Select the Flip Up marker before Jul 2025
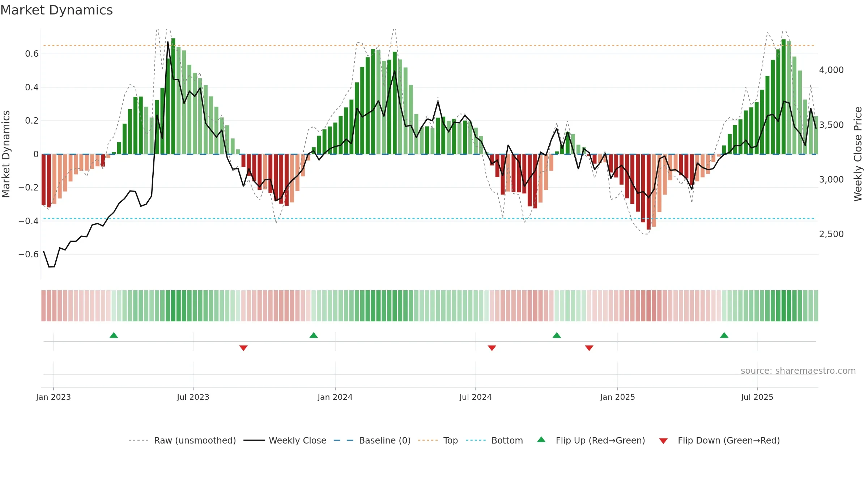Image resolution: width=868 pixels, height=488 pixels. [724, 335]
